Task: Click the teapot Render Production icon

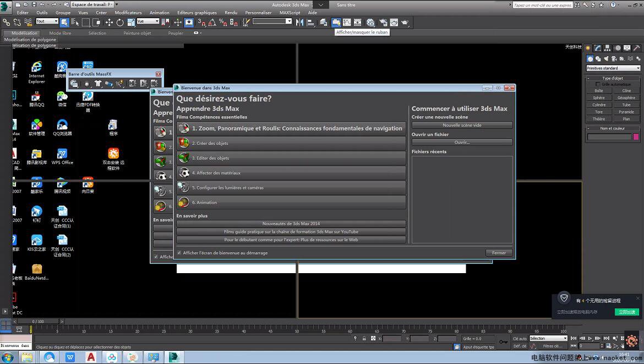Action: click(405, 22)
